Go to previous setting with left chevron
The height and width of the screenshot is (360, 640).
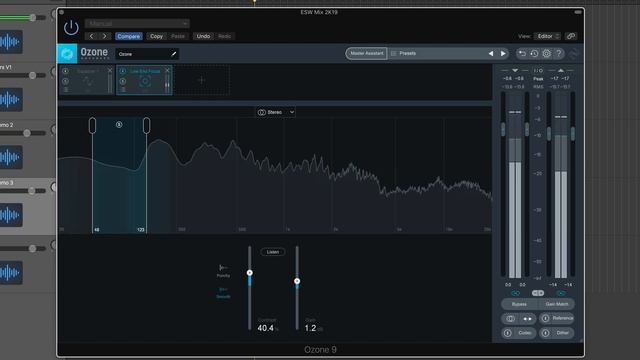(91, 36)
